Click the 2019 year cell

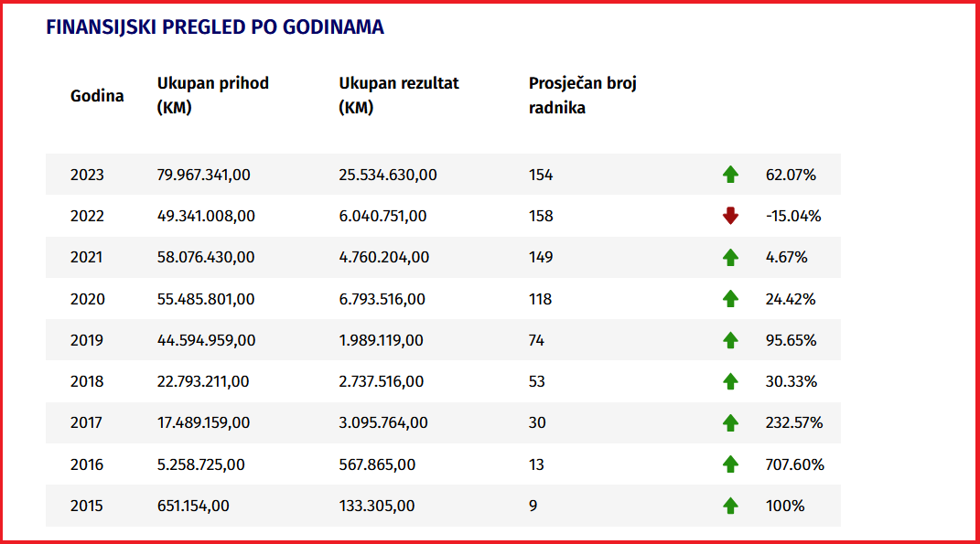tap(87, 340)
